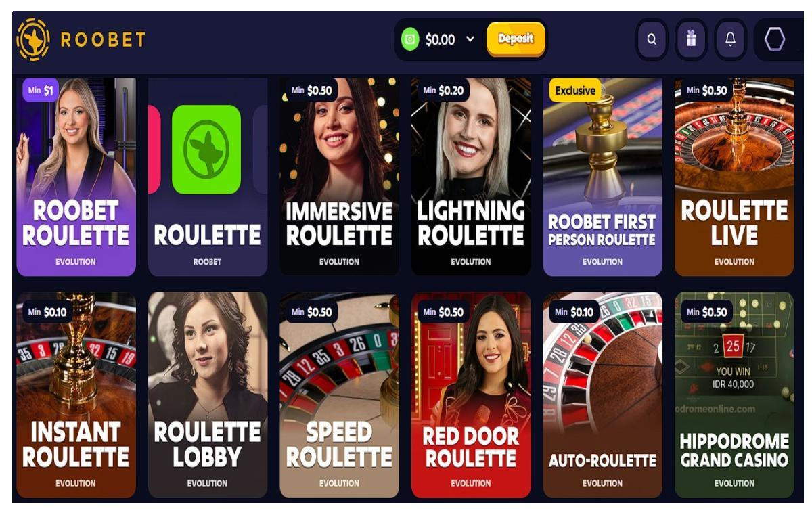Image resolution: width=812 pixels, height=517 pixels.
Task: Open the search magnifier icon
Action: (652, 39)
